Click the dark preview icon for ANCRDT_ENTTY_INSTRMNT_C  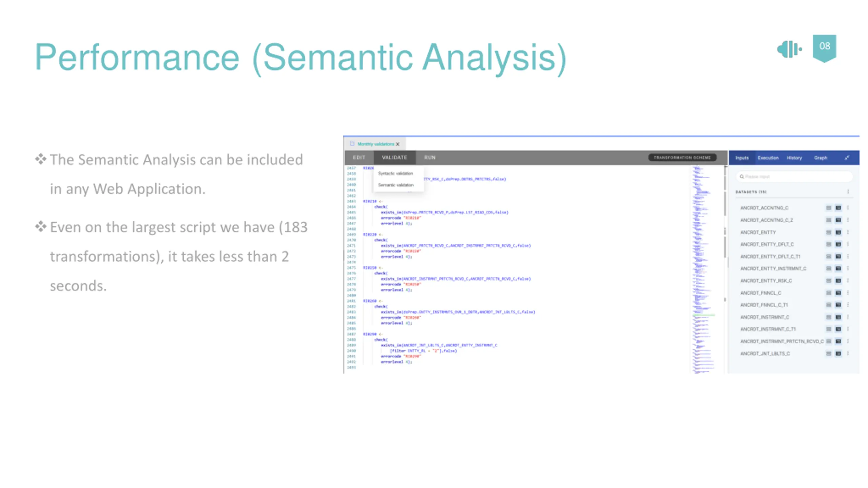click(838, 268)
